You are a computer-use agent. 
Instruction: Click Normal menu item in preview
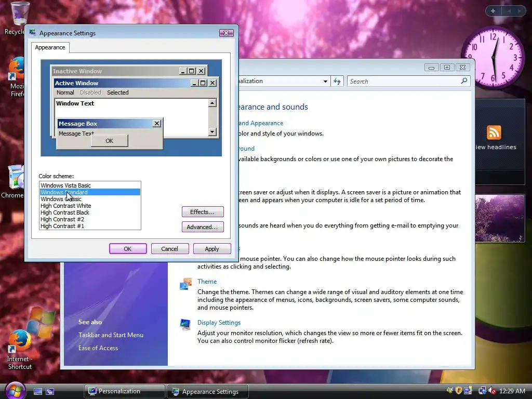pos(65,92)
